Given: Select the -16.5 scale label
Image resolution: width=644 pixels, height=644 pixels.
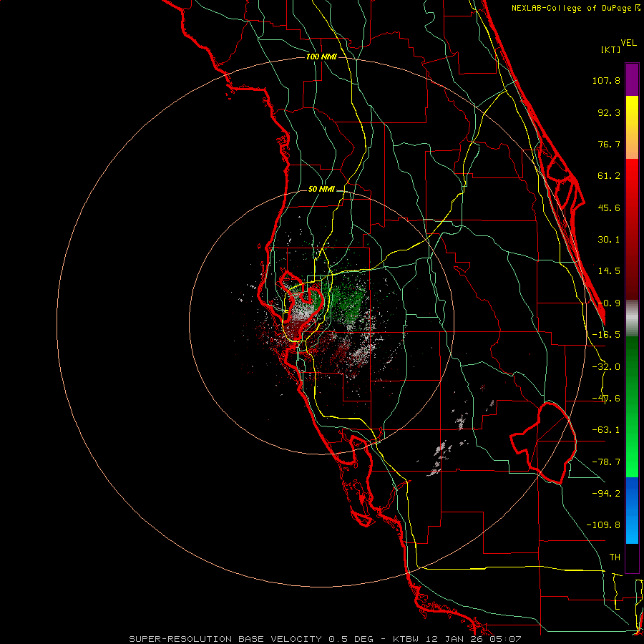Looking at the screenshot, I should tap(606, 335).
